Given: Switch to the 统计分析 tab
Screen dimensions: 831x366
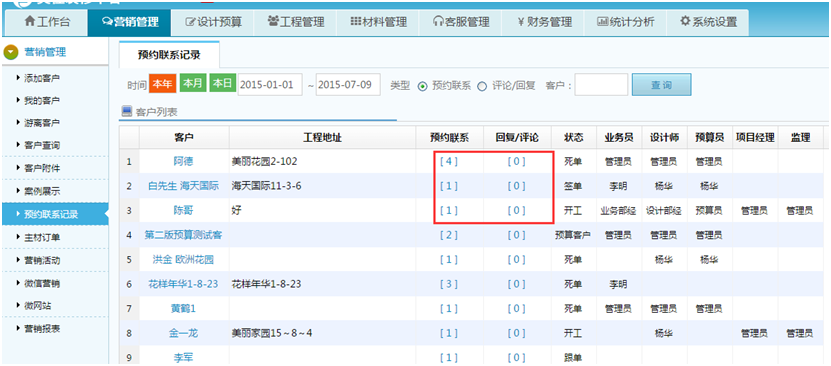Looking at the screenshot, I should pos(626,22).
